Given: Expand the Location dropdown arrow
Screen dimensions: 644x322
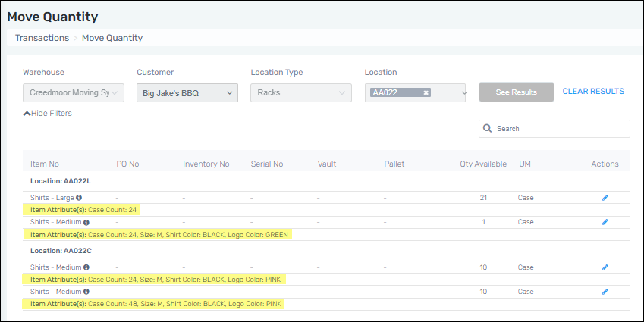Looking at the screenshot, I should click(x=464, y=92).
